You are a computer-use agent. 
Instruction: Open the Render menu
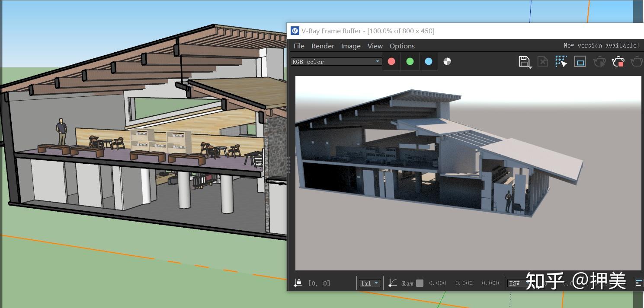tap(323, 46)
